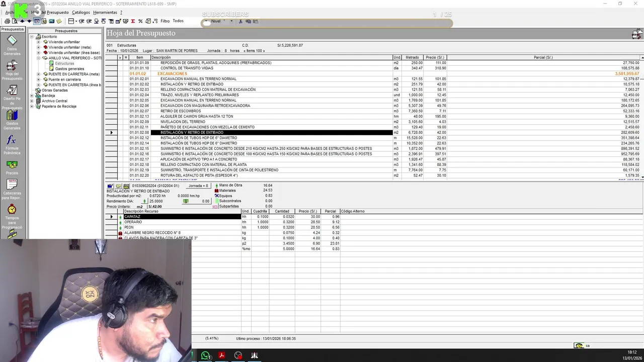Expand the Bandeja tree node
The image size is (644, 362).
click(x=31, y=96)
